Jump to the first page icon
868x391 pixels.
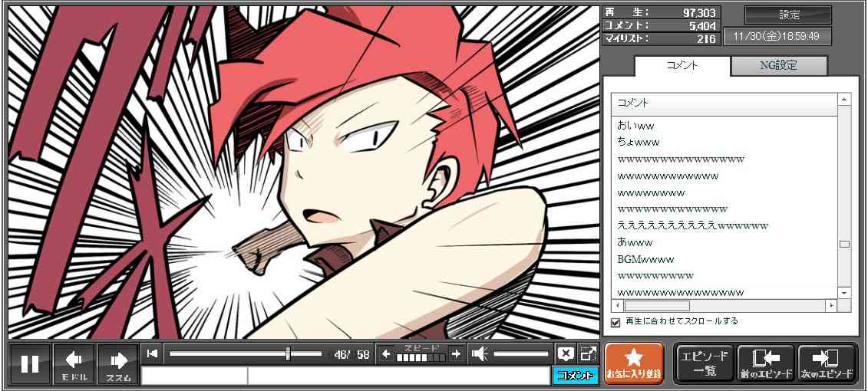pos(153,353)
